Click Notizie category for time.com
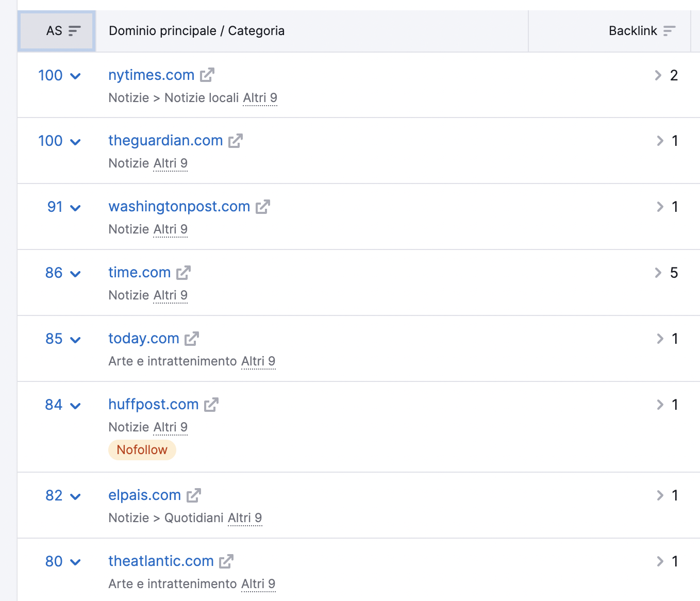The width and height of the screenshot is (700, 601). click(129, 295)
